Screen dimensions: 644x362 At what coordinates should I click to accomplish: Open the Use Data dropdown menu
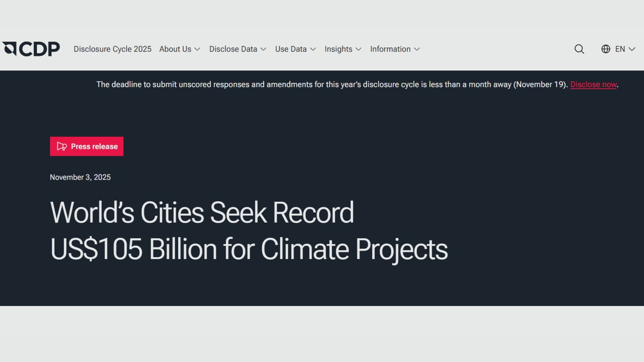(291, 49)
